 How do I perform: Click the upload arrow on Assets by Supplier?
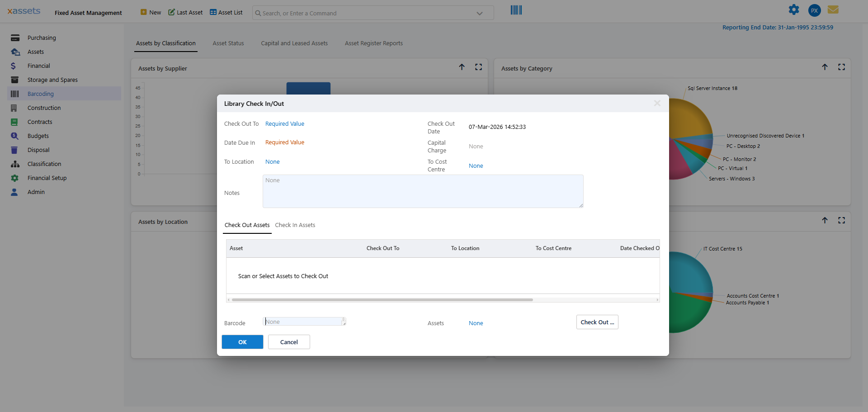point(462,66)
